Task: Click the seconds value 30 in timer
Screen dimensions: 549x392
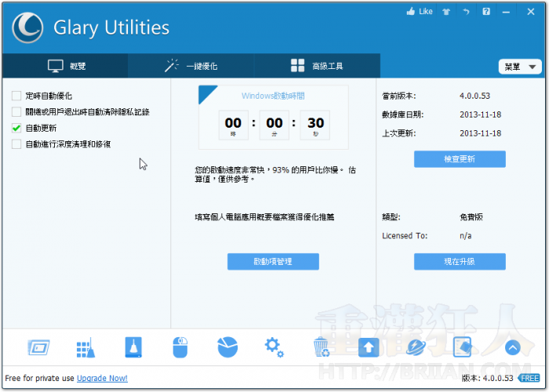Action: point(315,123)
